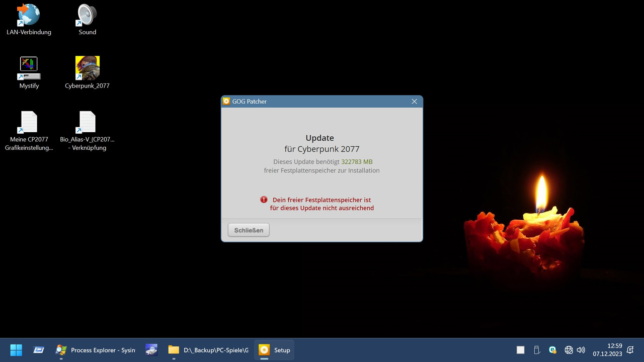Open the volume speaker tray icon
Screen dimensions: 644x362
[581, 350]
